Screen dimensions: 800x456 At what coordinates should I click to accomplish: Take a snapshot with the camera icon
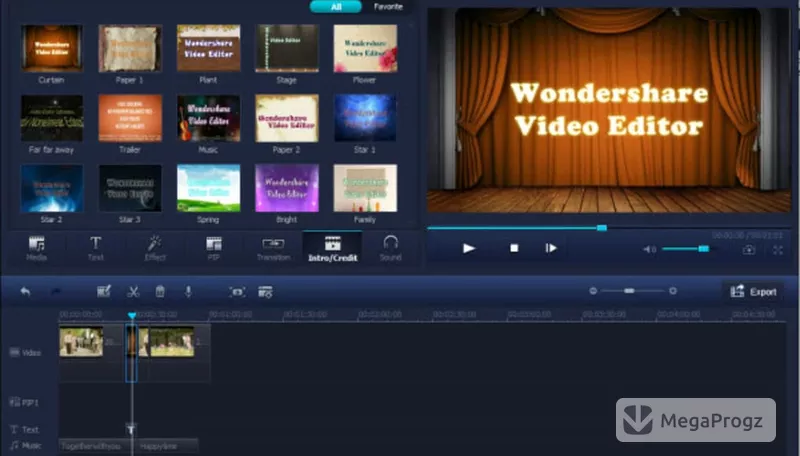[748, 249]
